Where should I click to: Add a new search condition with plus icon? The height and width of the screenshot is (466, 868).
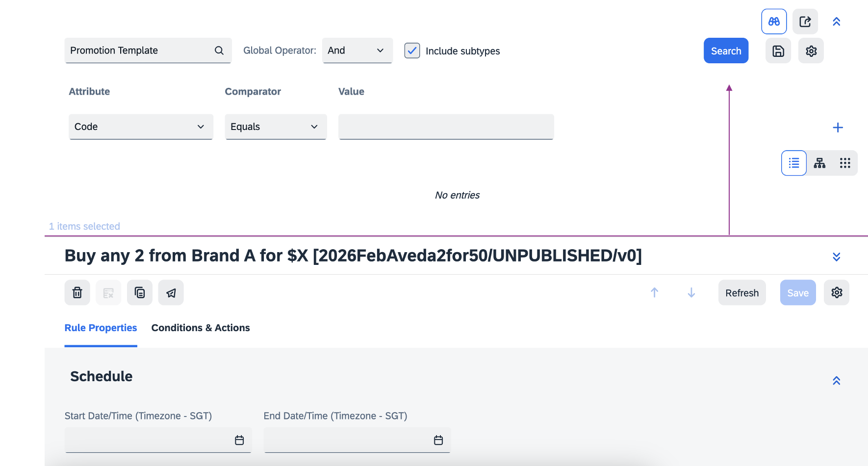pos(838,128)
